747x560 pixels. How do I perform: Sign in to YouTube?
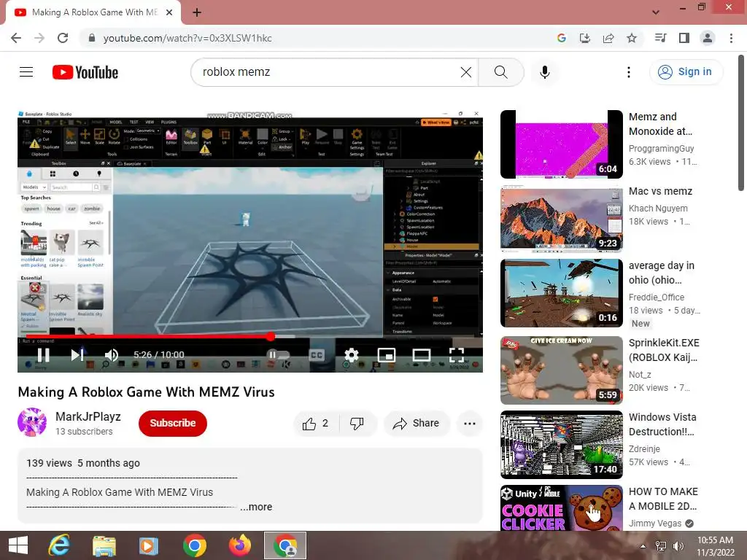(686, 72)
